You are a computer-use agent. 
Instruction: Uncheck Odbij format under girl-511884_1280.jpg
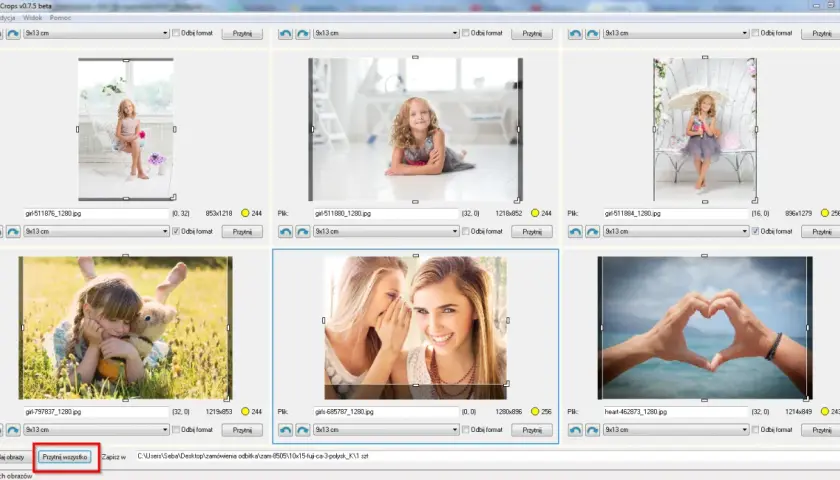(755, 231)
